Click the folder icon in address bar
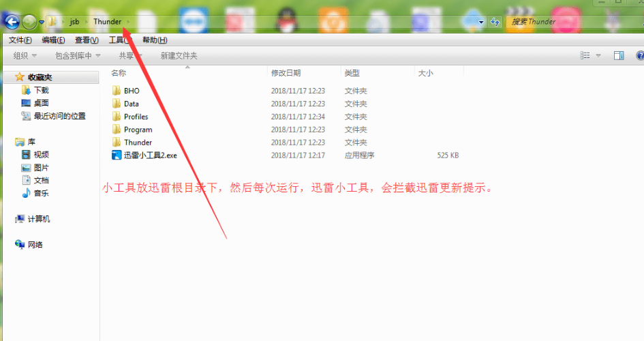Screen dimensions: 644x341 tap(52, 21)
